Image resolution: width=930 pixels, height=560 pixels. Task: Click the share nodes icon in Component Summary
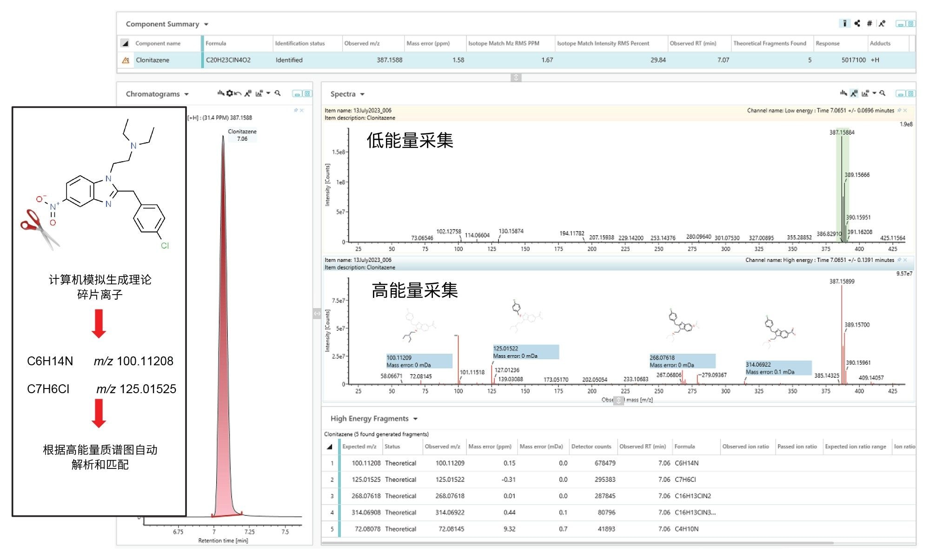[857, 23]
